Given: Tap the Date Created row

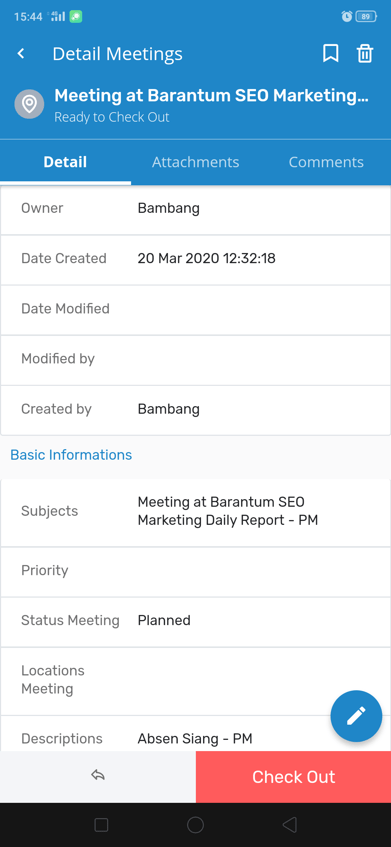Looking at the screenshot, I should [x=196, y=259].
